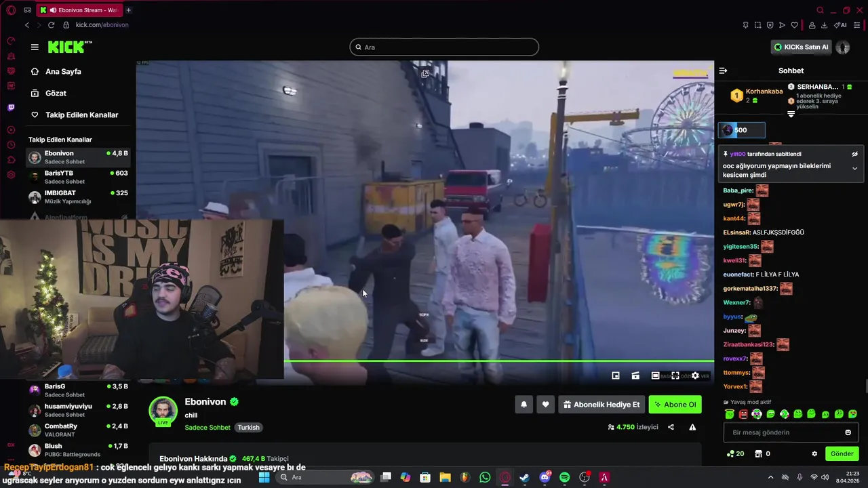Image resolution: width=868 pixels, height=488 pixels.
Task: Collapse the Sohbet chat panel
Action: [x=723, y=70]
